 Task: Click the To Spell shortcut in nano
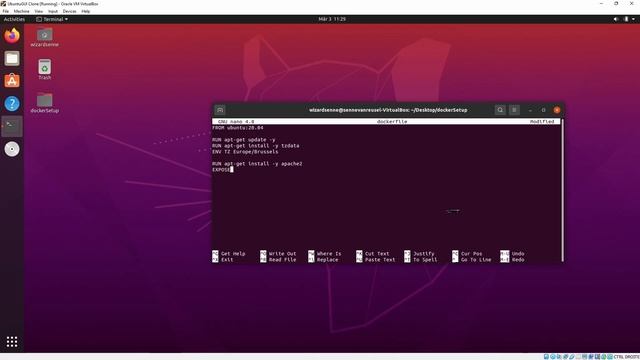pyautogui.click(x=421, y=260)
